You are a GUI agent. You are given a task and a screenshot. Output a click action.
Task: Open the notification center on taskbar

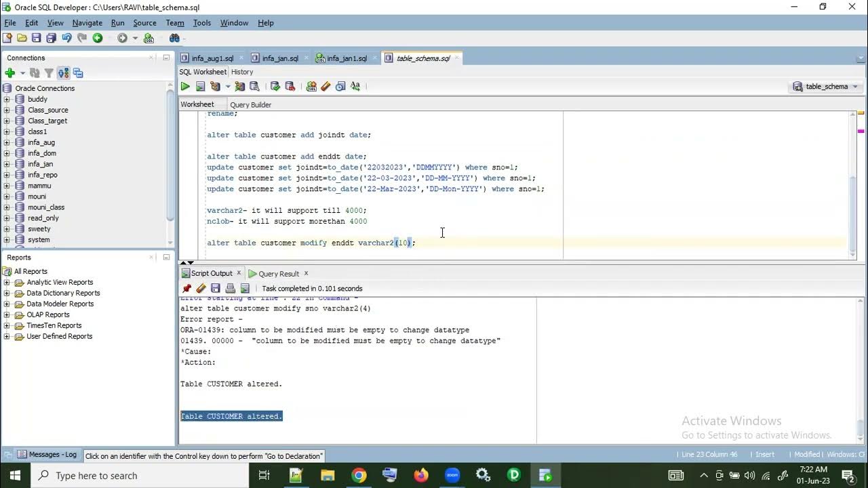pos(848,475)
